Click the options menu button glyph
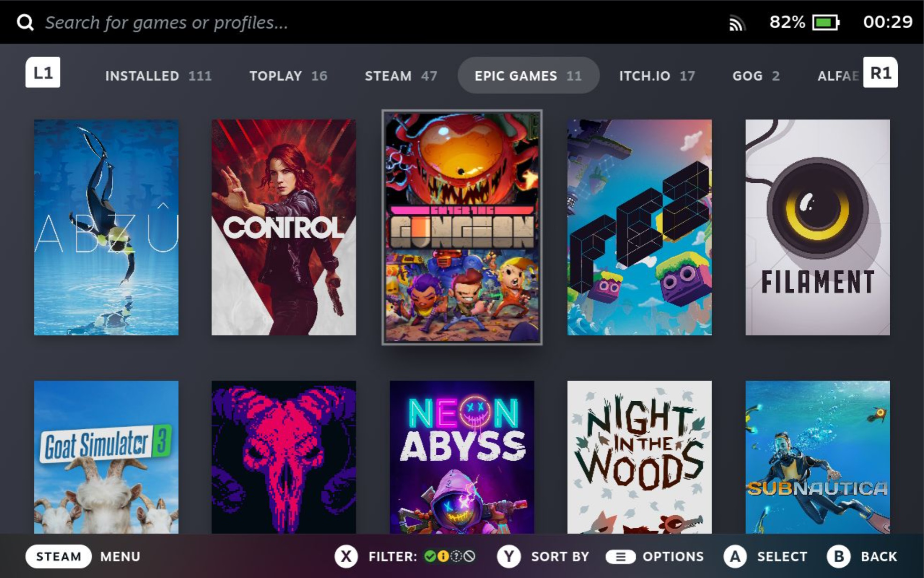Image resolution: width=924 pixels, height=578 pixels. pos(620,556)
